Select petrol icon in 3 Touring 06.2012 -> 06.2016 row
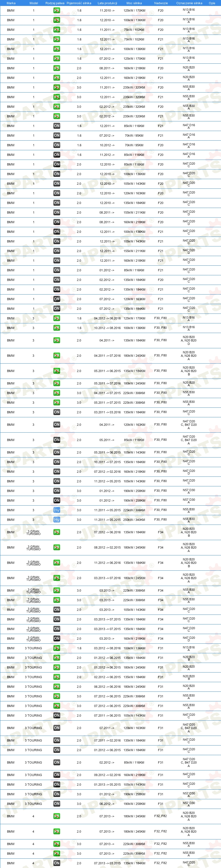Screen dimensions: 221x868 57,687
